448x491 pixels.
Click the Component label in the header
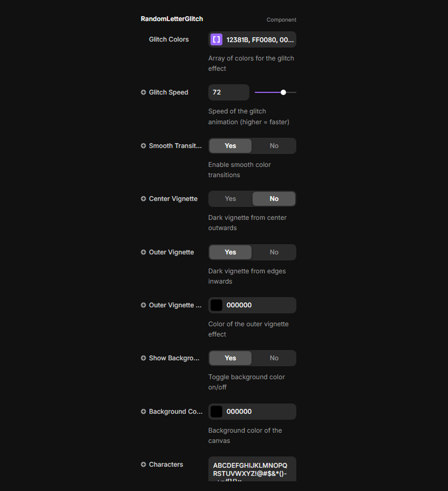pyautogui.click(x=281, y=20)
